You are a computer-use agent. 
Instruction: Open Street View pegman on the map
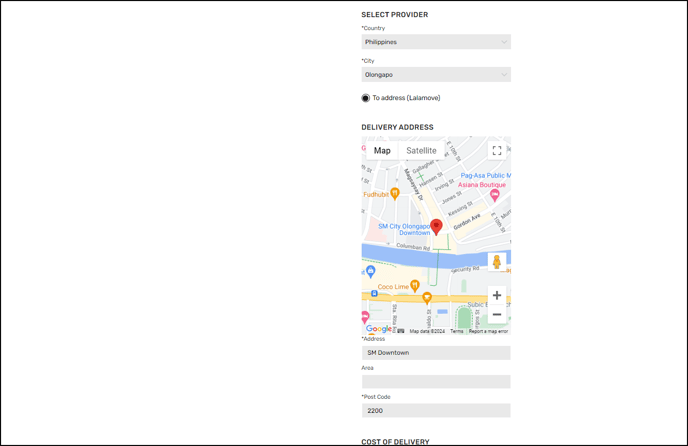pyautogui.click(x=497, y=262)
